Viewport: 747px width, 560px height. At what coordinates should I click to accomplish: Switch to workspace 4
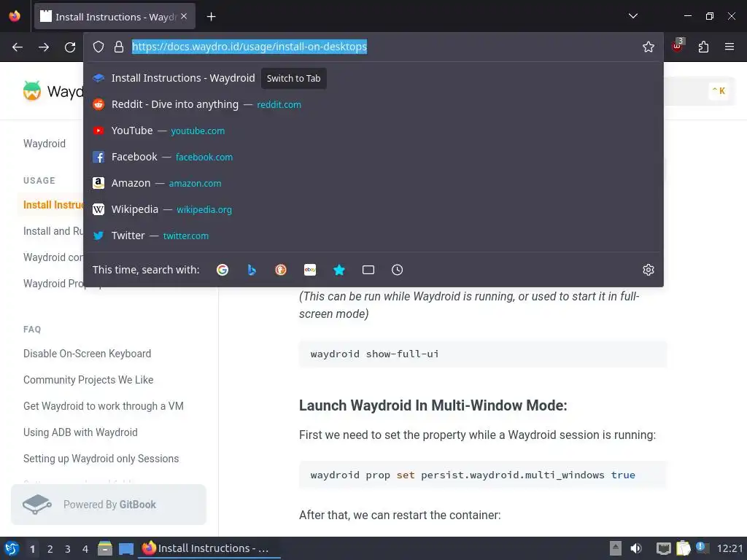point(85,549)
